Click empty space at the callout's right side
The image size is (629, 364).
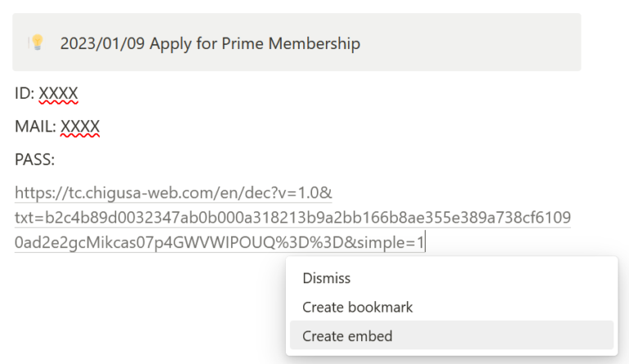[491, 43]
